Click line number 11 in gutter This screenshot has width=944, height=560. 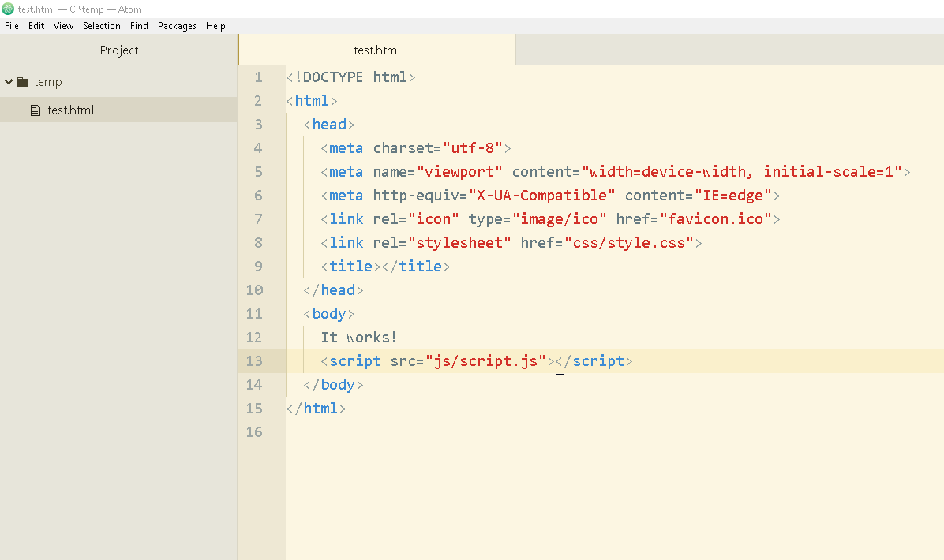254,313
